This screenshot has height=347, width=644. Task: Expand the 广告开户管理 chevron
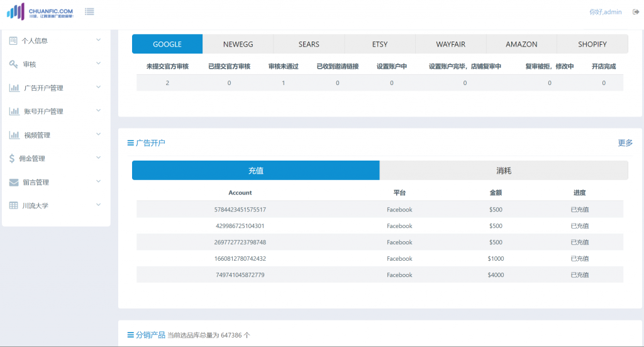coord(99,87)
